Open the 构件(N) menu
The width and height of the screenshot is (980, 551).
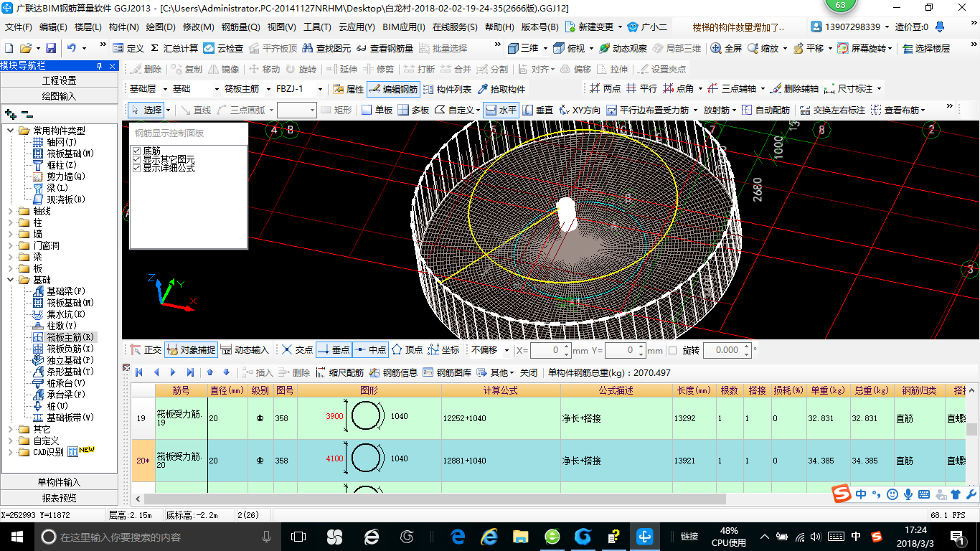(x=123, y=27)
